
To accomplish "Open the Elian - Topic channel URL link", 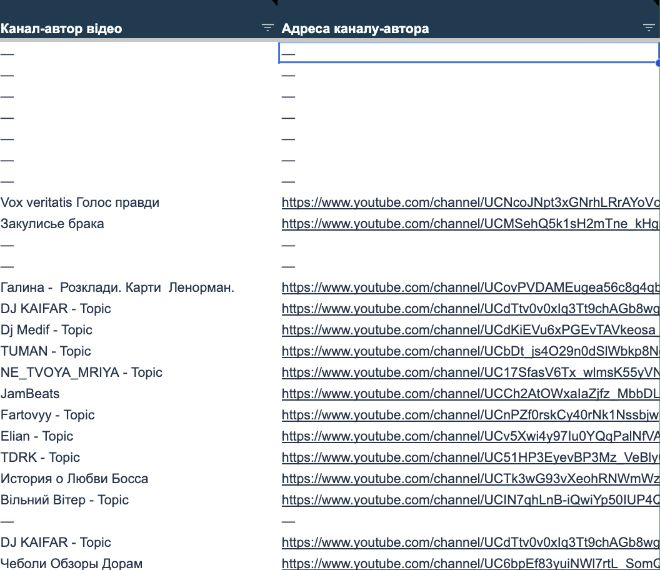I will 470,436.
